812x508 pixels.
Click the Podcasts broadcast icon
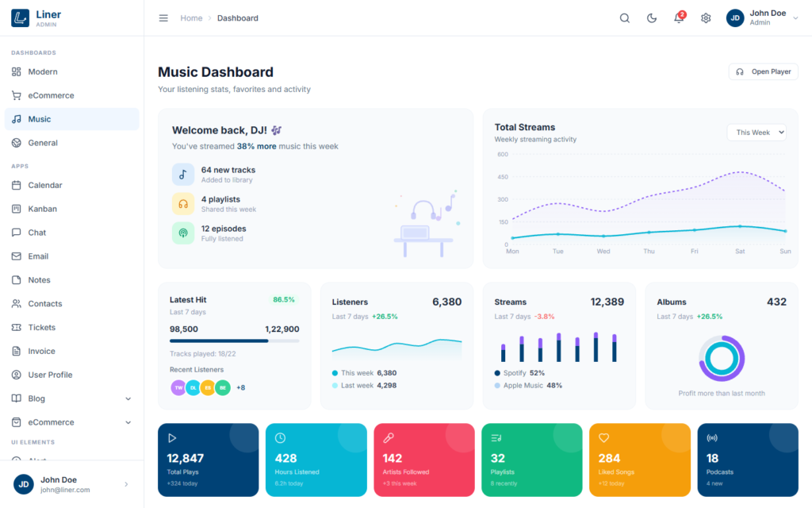click(x=712, y=438)
